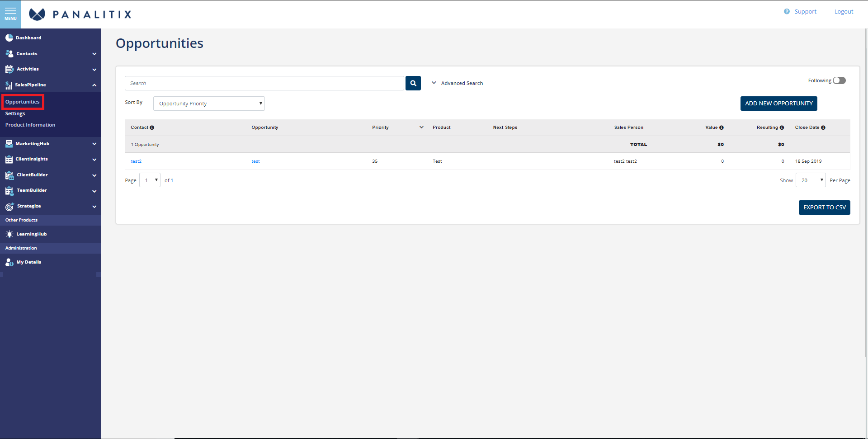Go to Dashboard menu item
This screenshot has width=868, height=439.
pyautogui.click(x=28, y=38)
